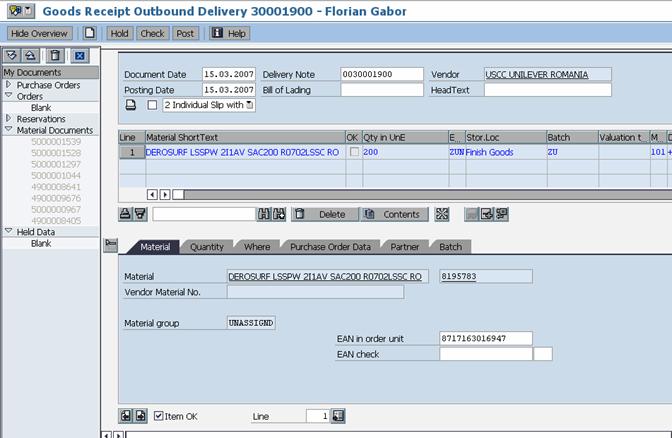Click the binoculars find icon below item table
672x438 pixels.
[x=264, y=214]
